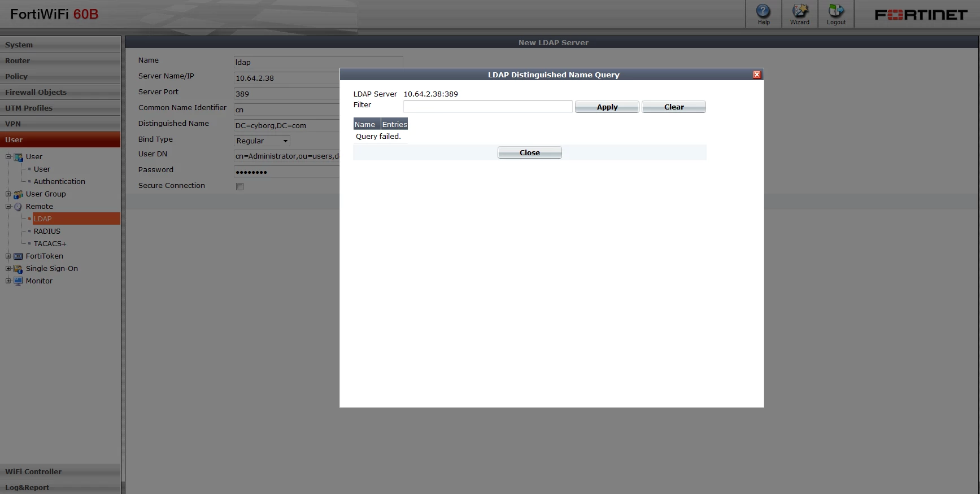Click the FortiToken icon
The height and width of the screenshot is (494, 980).
[x=18, y=256]
